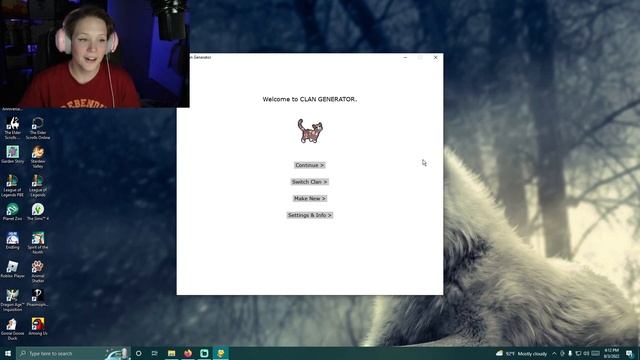Viewport: 640px width, 360px height.
Task: Click the microphone tray icon
Action: coord(570,353)
